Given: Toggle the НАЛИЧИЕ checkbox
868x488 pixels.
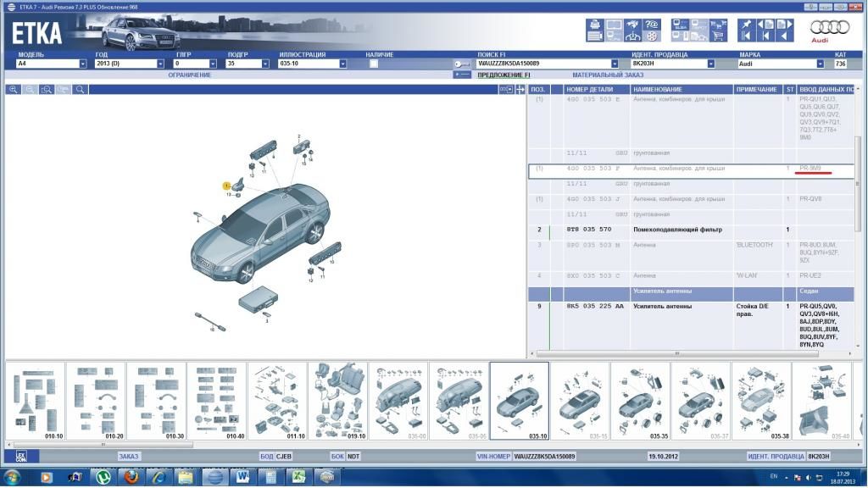Looking at the screenshot, I should tap(374, 64).
